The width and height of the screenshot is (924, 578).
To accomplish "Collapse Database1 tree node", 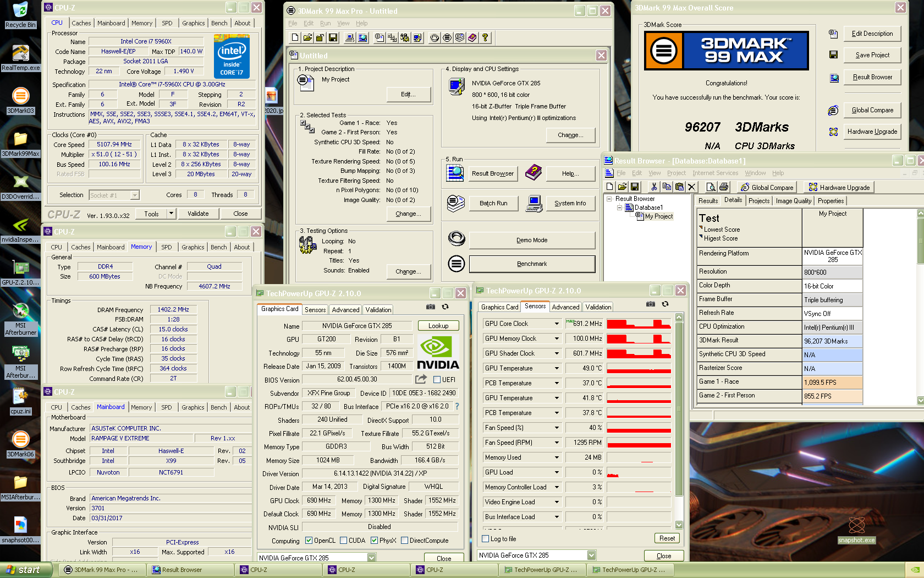I will [x=619, y=208].
